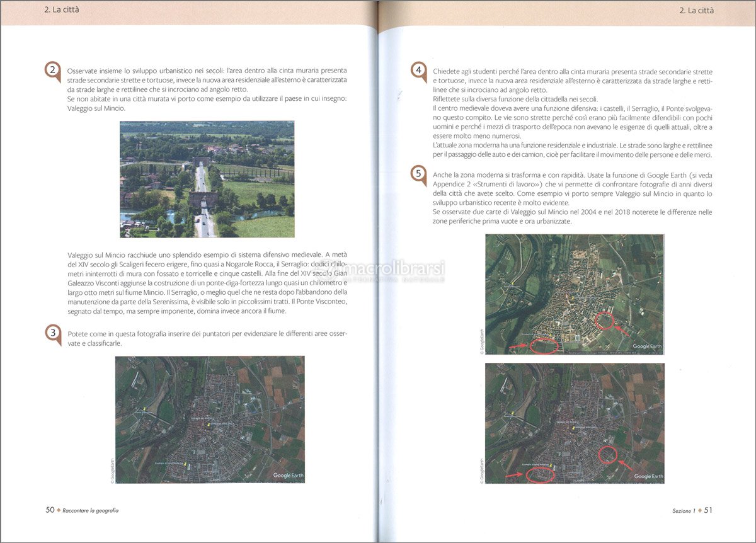Open the first satellite map under step 5

pos(575,294)
